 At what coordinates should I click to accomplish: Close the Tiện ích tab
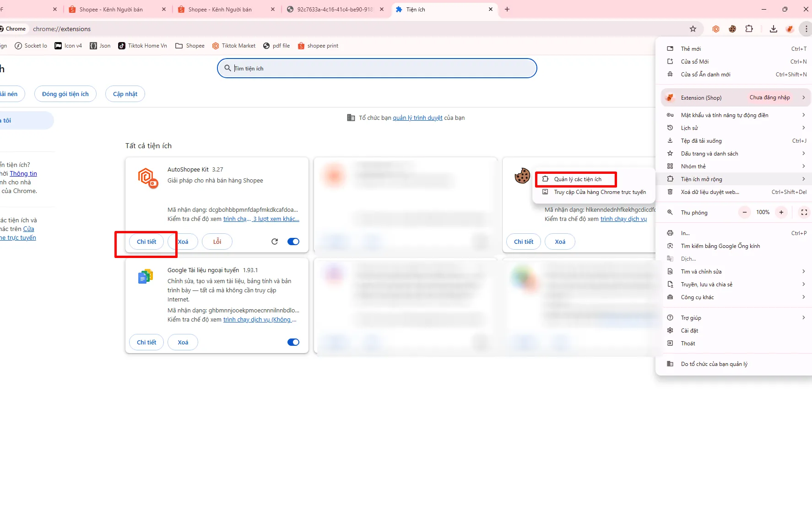tap(491, 9)
